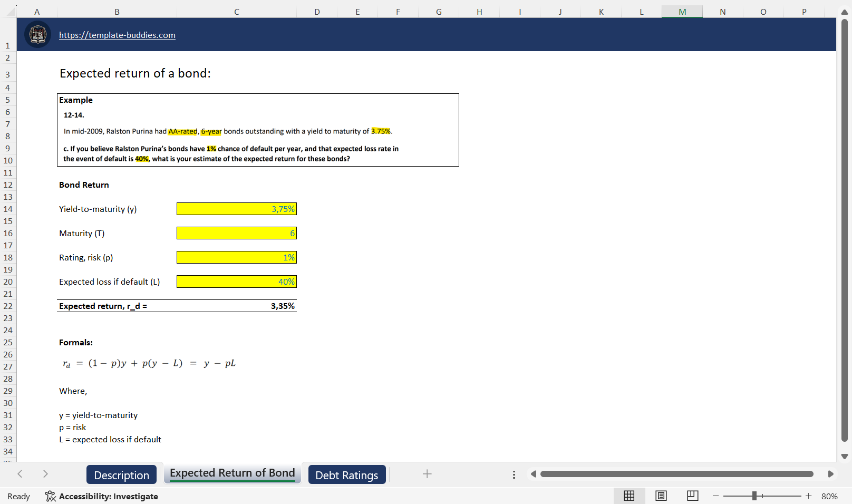Click the zoom slider handle
The image size is (852, 504).
point(755,496)
